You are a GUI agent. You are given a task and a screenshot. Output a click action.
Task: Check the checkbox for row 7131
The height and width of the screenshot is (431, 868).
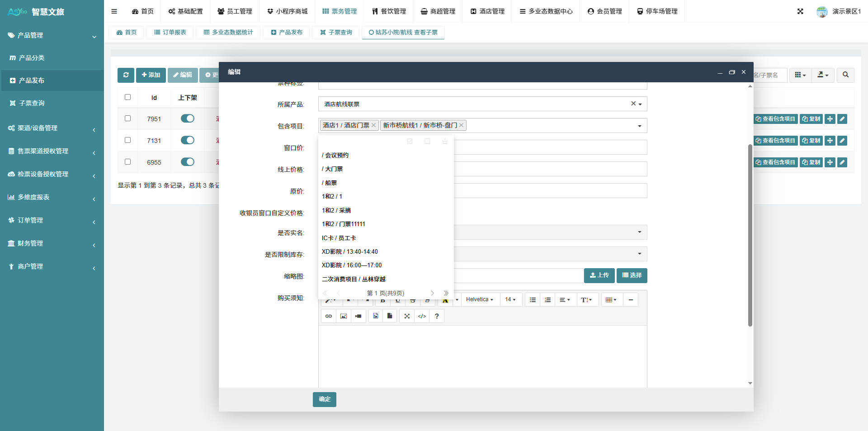(x=127, y=140)
